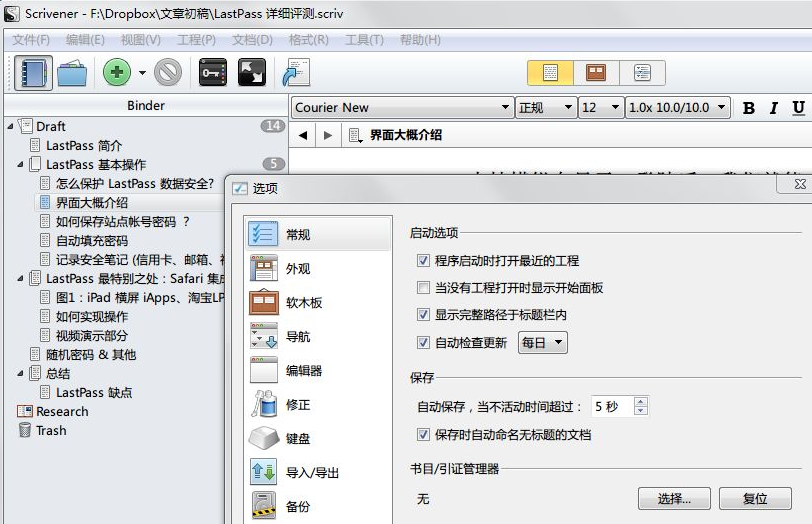Toggle 自动检查更新 checkbox

(x=423, y=342)
